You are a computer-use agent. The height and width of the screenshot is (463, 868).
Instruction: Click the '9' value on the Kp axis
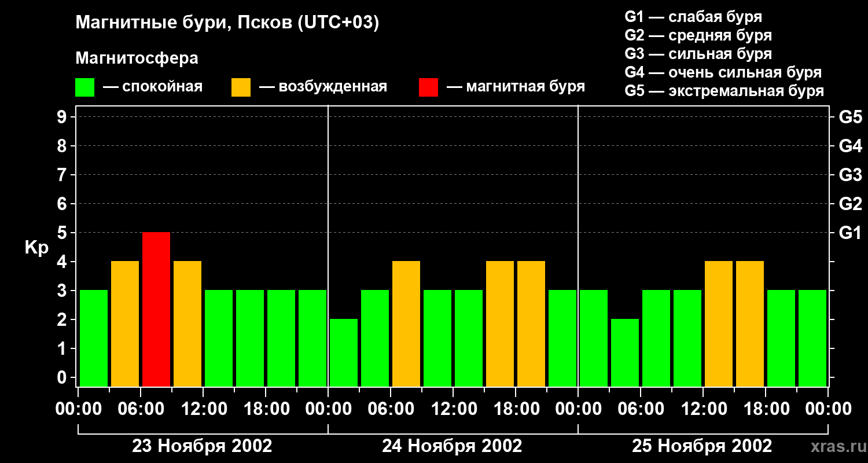point(63,117)
